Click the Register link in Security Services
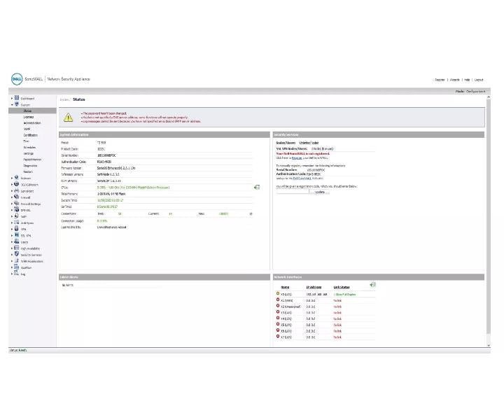 [x=297, y=157]
